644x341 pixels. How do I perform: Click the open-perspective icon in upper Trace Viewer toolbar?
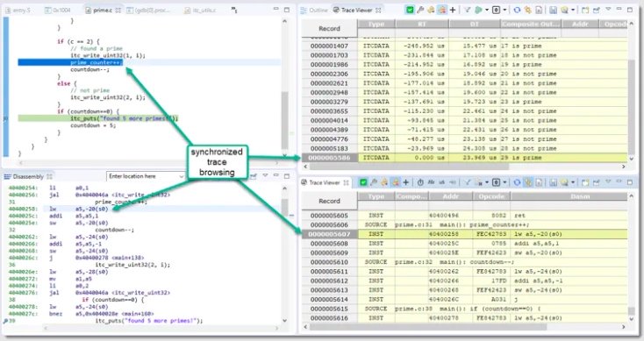coord(585,10)
